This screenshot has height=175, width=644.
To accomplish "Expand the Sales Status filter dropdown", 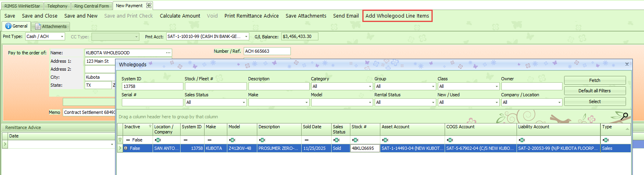I will pos(244,102).
